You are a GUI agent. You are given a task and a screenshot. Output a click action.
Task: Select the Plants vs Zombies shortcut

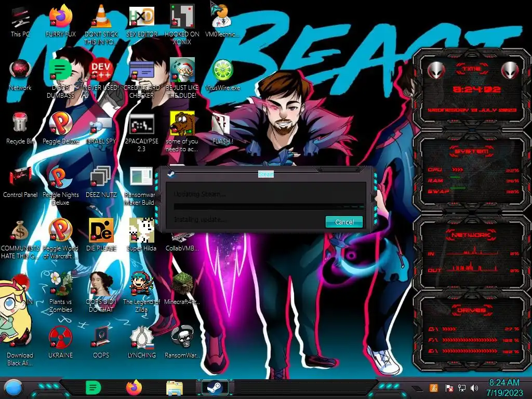click(60, 293)
